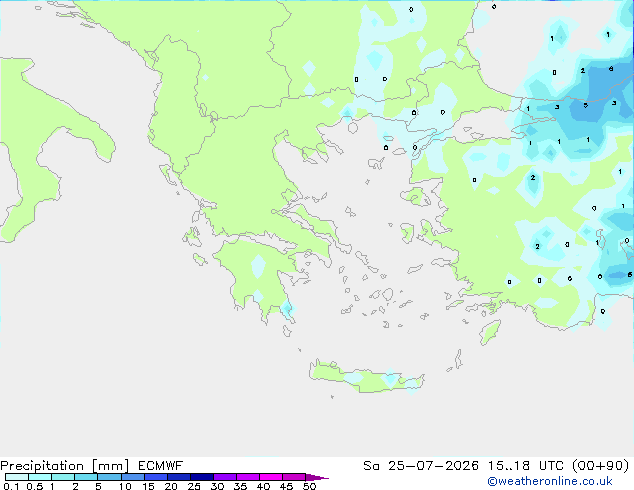Screen dimensions: 634x490
Task: Click the arrow tip beyond 50 mm
Action: pos(317,477)
